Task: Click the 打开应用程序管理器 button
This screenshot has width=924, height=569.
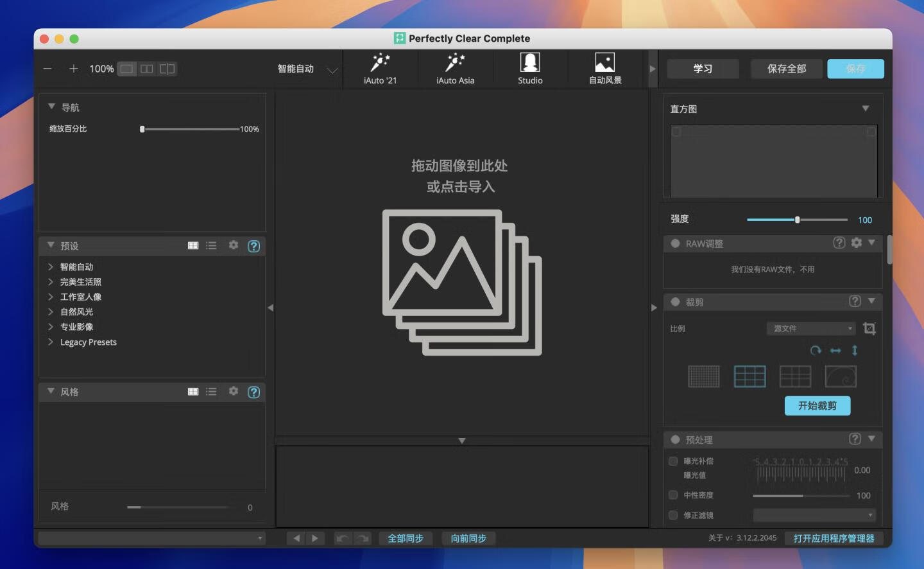Action: [x=834, y=538]
